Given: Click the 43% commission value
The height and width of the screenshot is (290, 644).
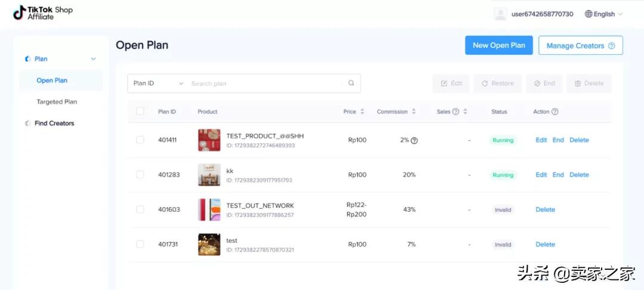Looking at the screenshot, I should click(x=409, y=209).
